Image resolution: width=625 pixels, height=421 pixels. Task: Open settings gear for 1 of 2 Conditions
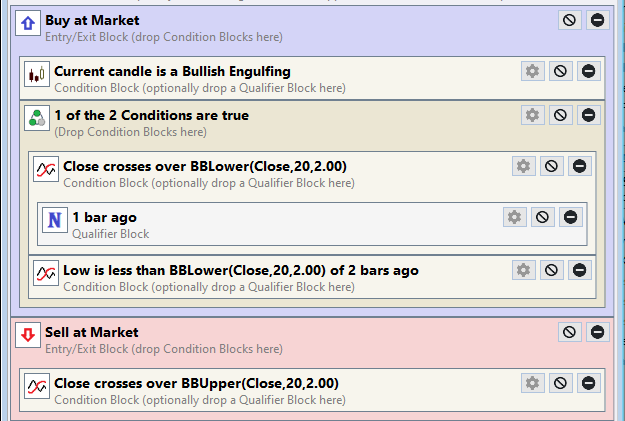(533, 115)
